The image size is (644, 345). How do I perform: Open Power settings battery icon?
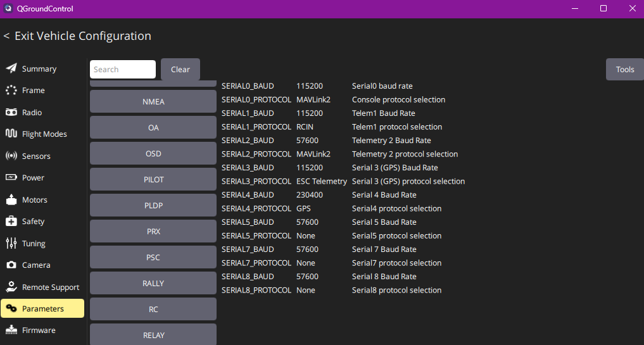[11, 178]
